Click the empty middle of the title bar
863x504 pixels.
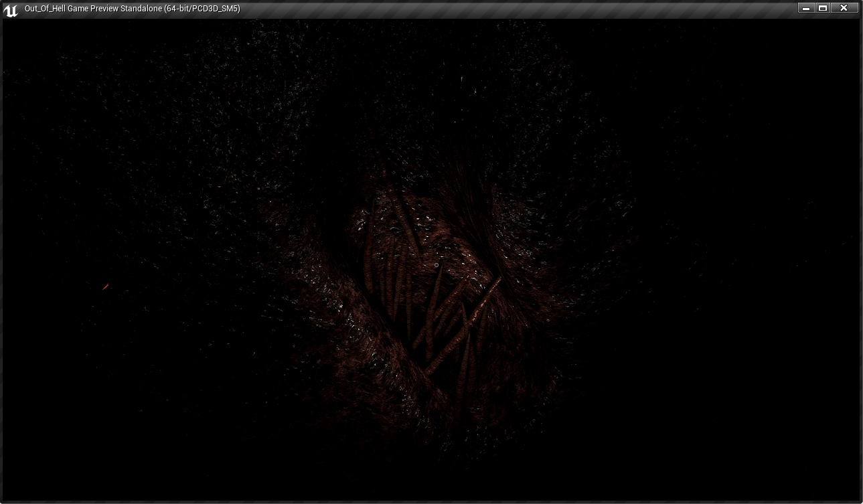(x=502, y=9)
